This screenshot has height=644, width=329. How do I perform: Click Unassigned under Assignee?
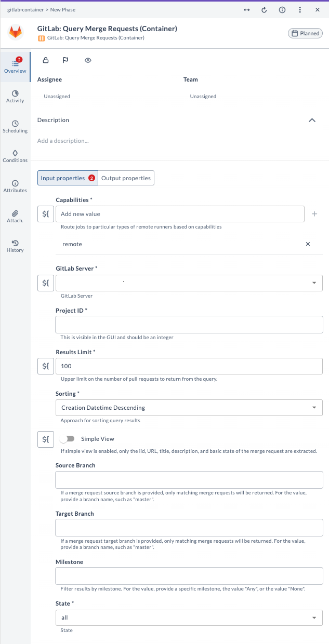(x=57, y=97)
